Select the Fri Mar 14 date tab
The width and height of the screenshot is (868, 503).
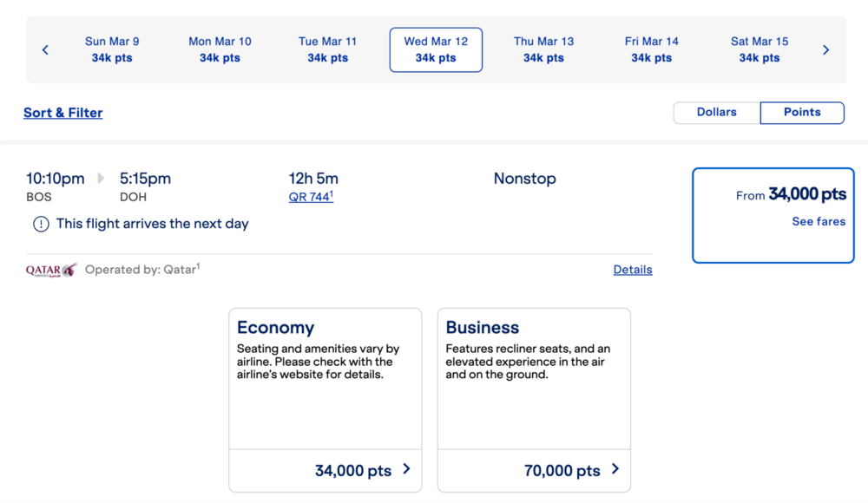651,49
